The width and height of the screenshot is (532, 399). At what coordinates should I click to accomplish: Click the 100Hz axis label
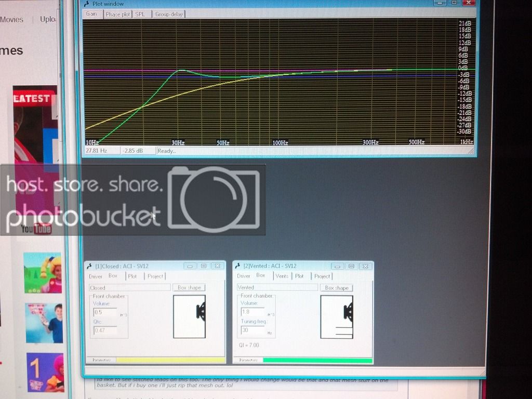click(x=280, y=143)
